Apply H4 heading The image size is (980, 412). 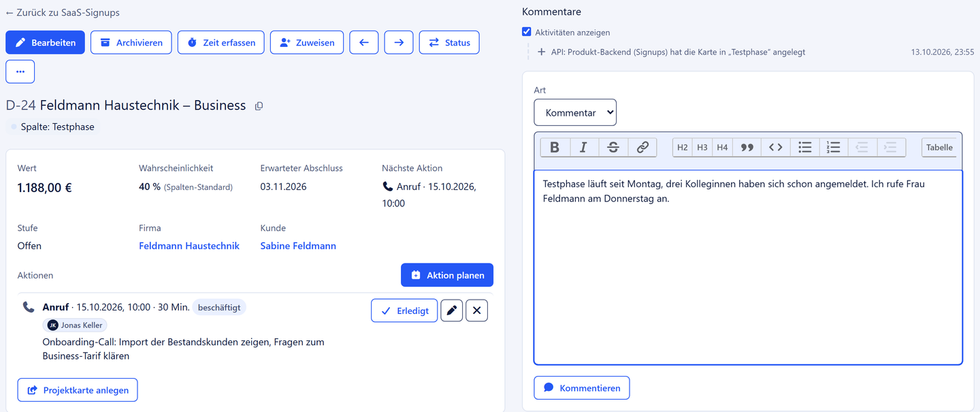[722, 147]
